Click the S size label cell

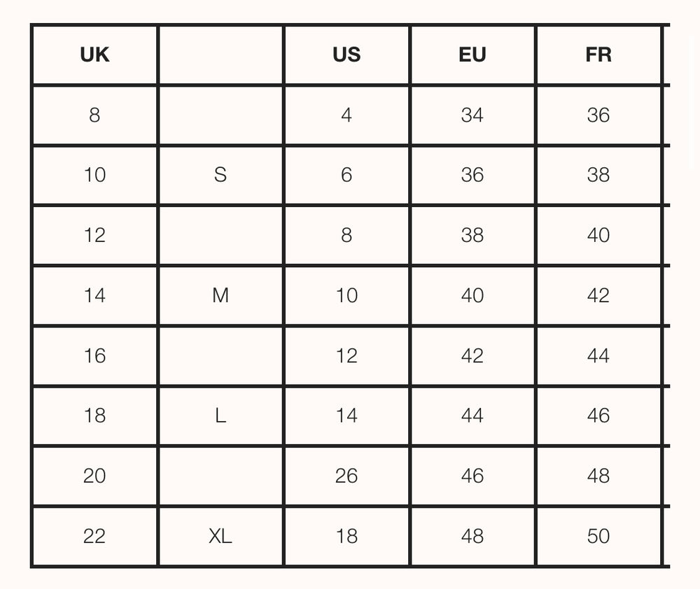click(220, 175)
